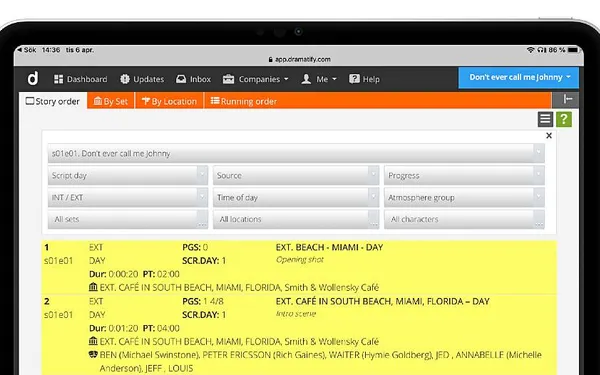Click the browser address app.dramatify.com

click(303, 59)
